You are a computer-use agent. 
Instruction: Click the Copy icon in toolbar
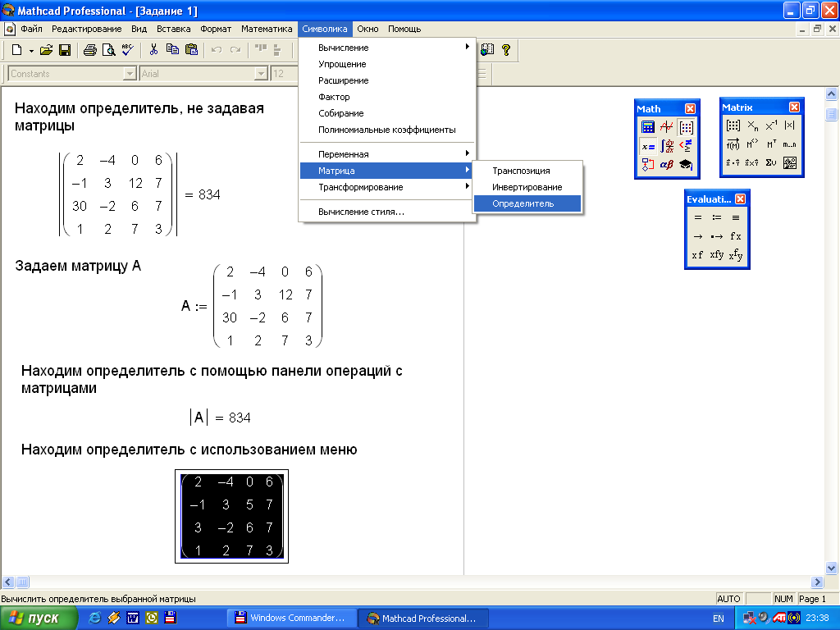[x=172, y=50]
